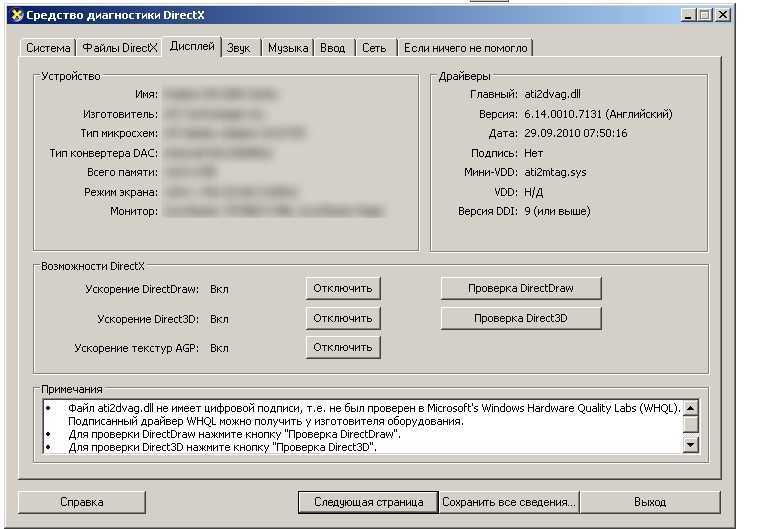Image resolution: width=759 pixels, height=529 pixels.
Task: Click the notes scrollbar down arrow
Action: tap(691, 444)
